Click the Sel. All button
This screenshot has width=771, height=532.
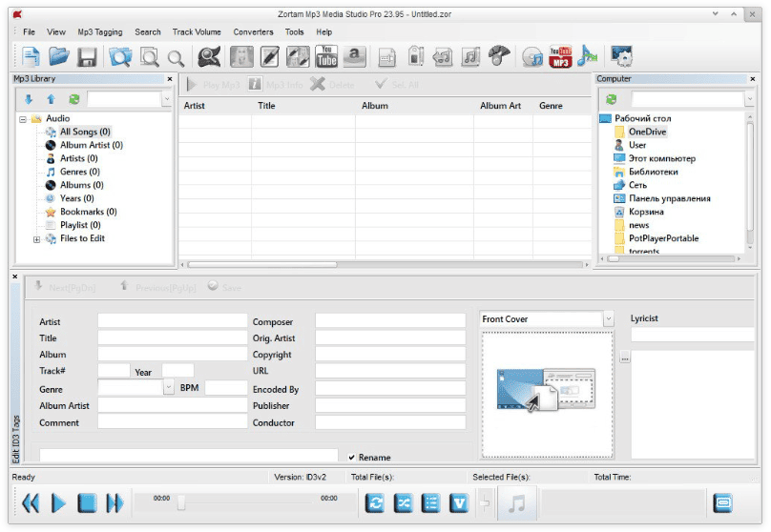[396, 85]
